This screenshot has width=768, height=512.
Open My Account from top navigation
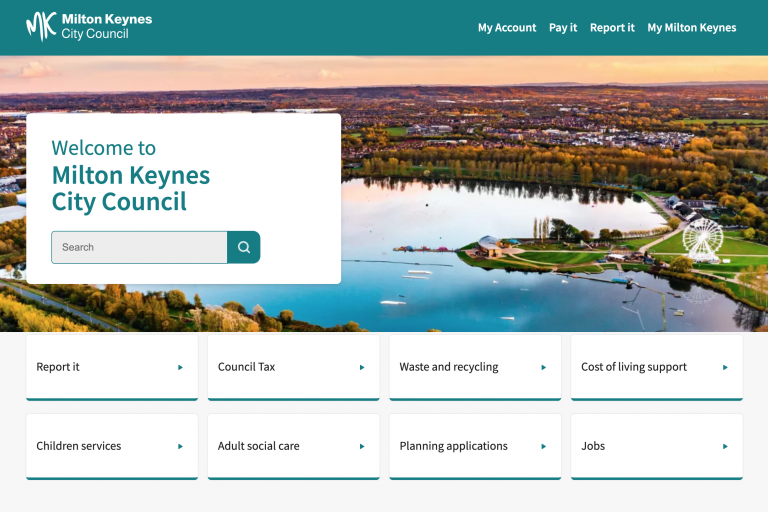click(x=507, y=28)
